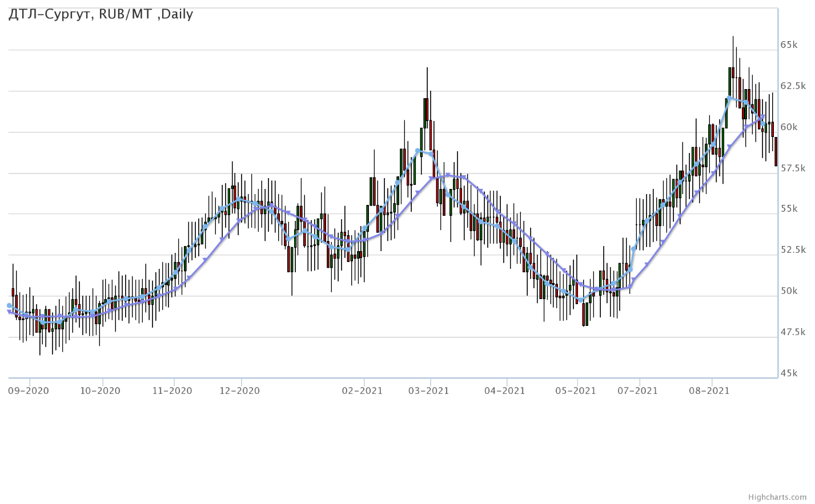Click the tallest candlestick body near 03-2021

pyautogui.click(x=426, y=112)
